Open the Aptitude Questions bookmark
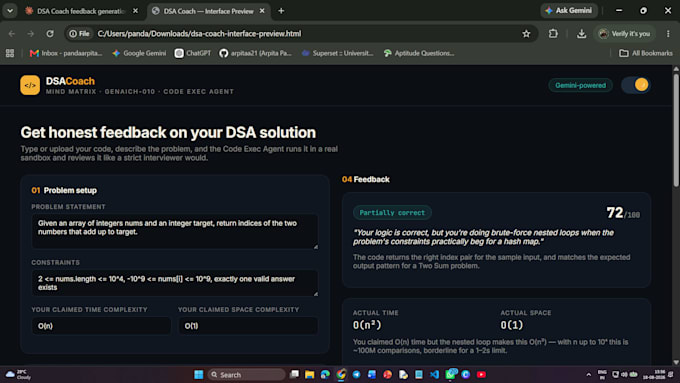The height and width of the screenshot is (383, 680). point(419,53)
